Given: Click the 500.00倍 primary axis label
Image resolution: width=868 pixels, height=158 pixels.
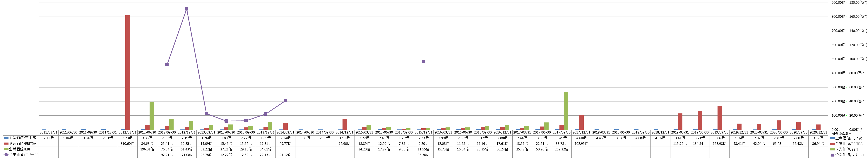Looking at the screenshot, I should (838, 59).
